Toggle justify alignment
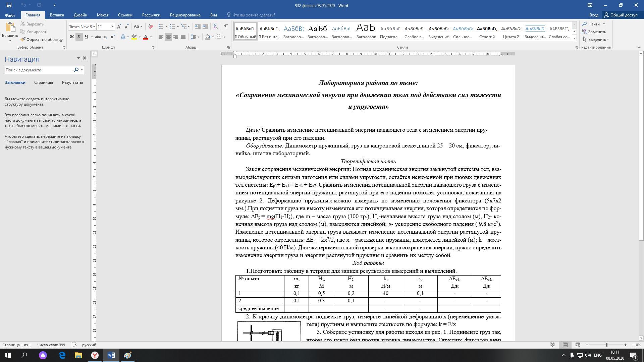Viewport: 644px width, 362px height. coord(183,37)
